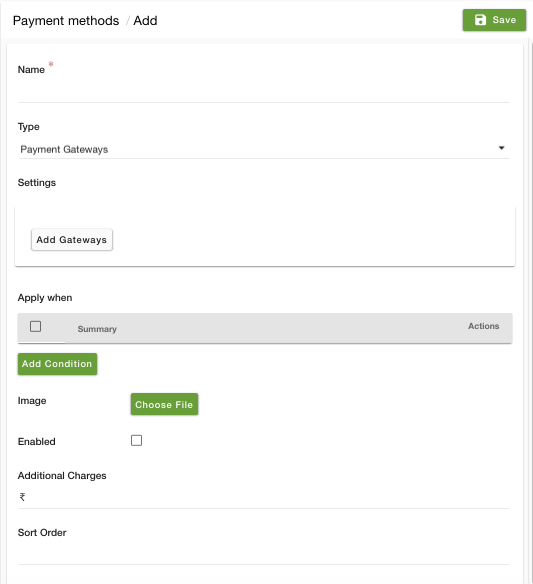Click the Enabled label text
The height and width of the screenshot is (584, 533).
pos(37,441)
